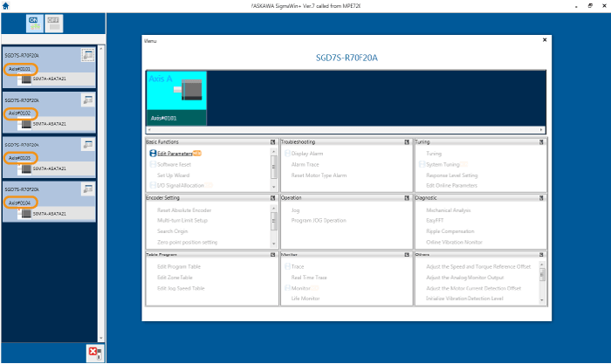Viewport: 611px width, 364px height.
Task: Collapse the Basic Functions section
Action: tap(273, 141)
